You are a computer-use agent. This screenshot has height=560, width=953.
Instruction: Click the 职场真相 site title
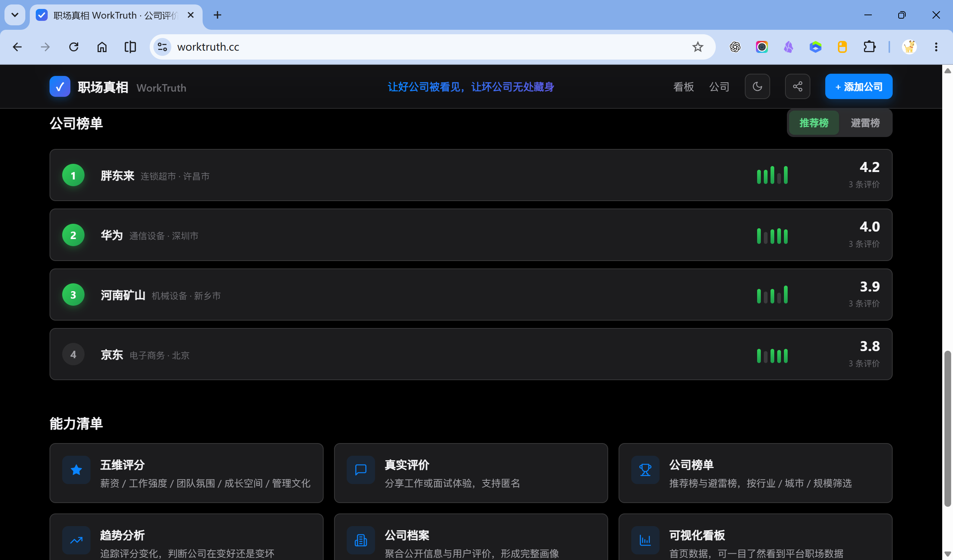point(103,87)
